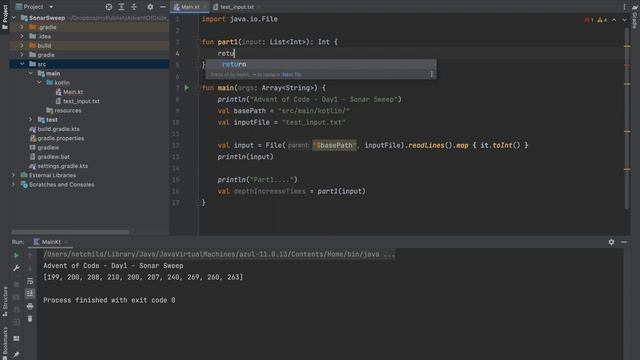Open Project panel settings gear
Viewport: 640px width, 360px height.
click(150, 7)
